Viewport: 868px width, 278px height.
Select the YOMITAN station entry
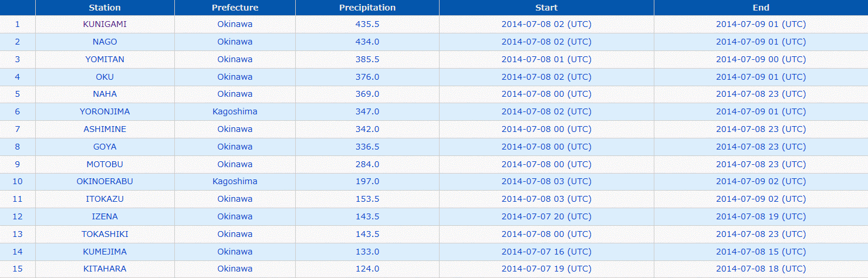[104, 59]
